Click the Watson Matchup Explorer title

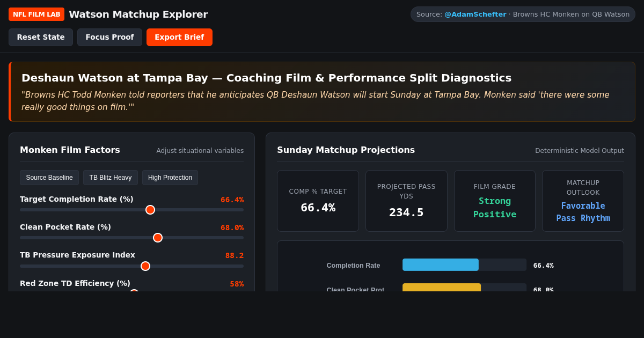(x=138, y=14)
